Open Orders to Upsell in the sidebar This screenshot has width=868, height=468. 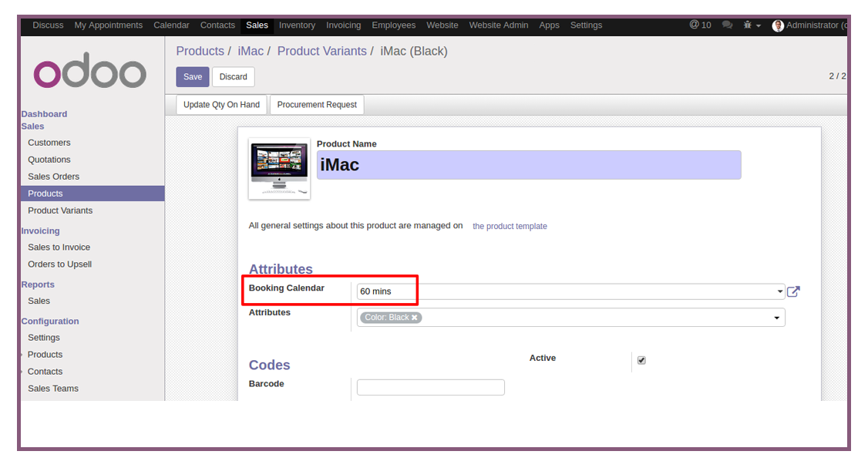coord(60,264)
